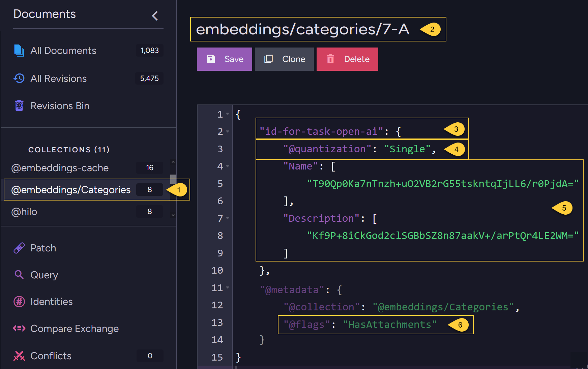This screenshot has height=369, width=588.
Task: Delete the document
Action: click(x=347, y=59)
